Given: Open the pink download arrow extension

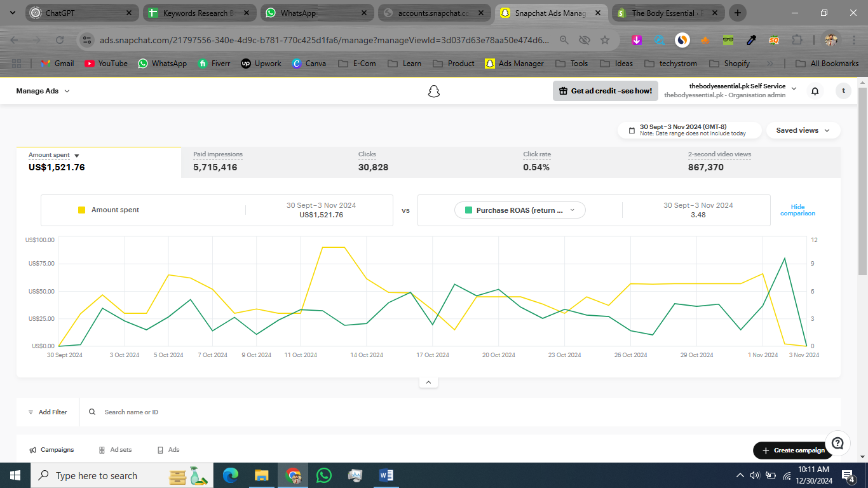Looking at the screenshot, I should [637, 40].
